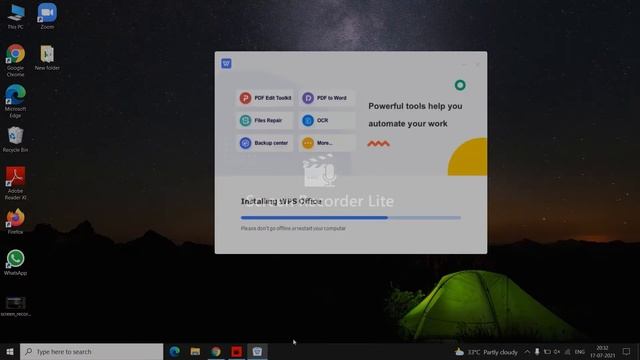Open the notification center

coord(627,351)
